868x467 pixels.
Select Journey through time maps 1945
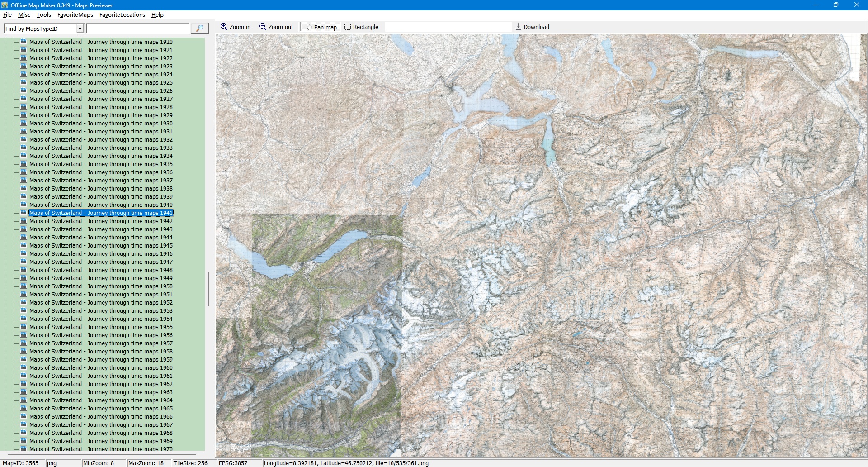tap(101, 246)
